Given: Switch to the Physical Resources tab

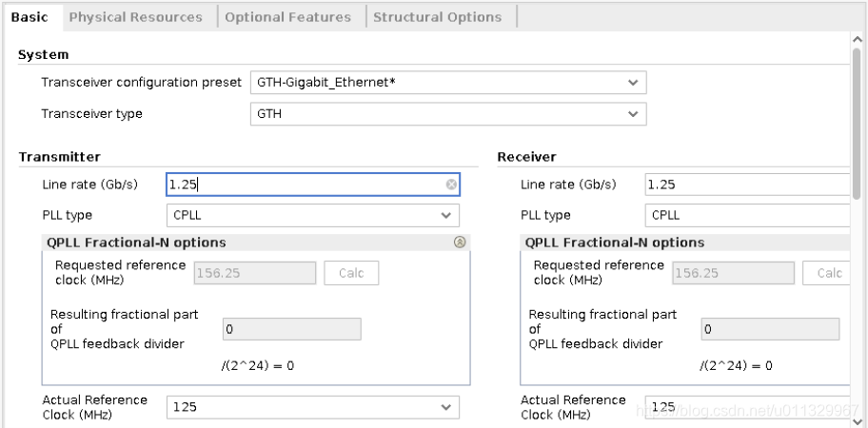Looking at the screenshot, I should pos(135,17).
